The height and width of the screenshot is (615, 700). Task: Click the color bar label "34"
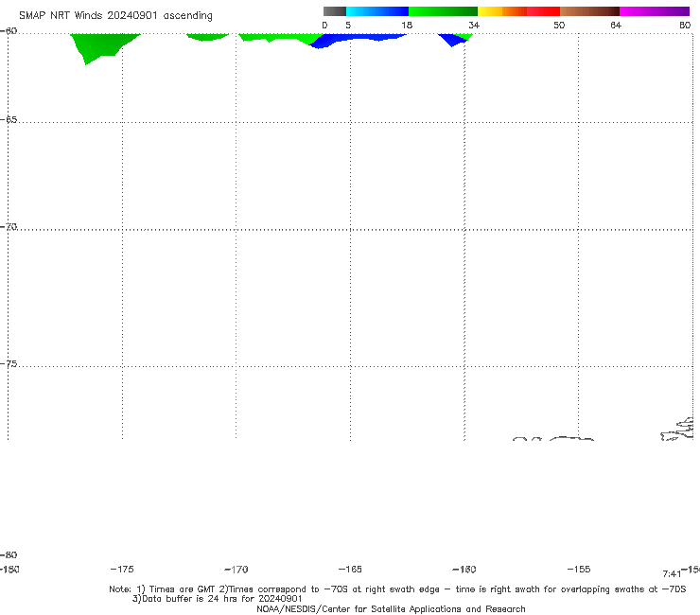click(x=474, y=25)
